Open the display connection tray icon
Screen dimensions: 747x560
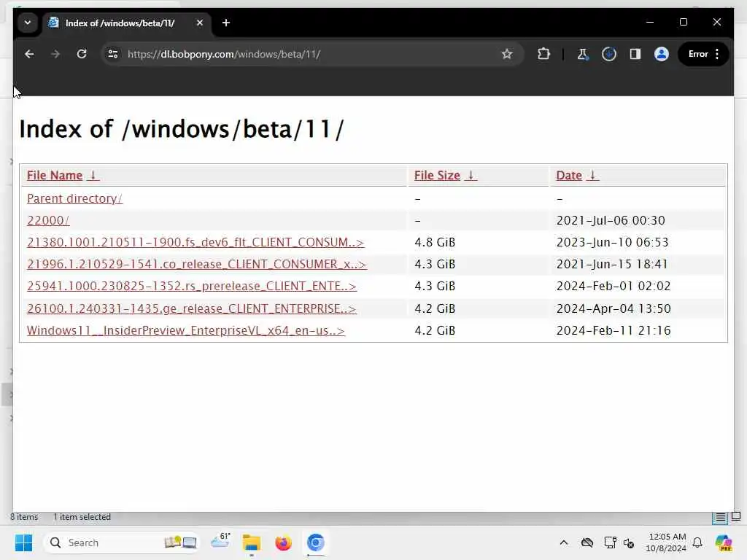tap(610, 542)
